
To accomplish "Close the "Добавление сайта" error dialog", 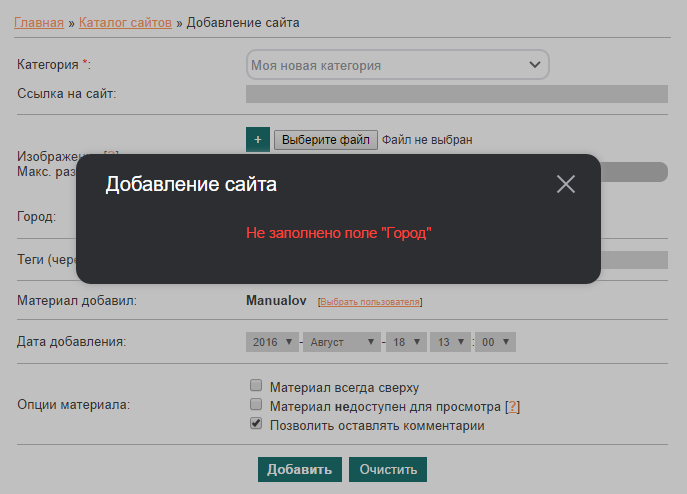I will pyautogui.click(x=566, y=184).
